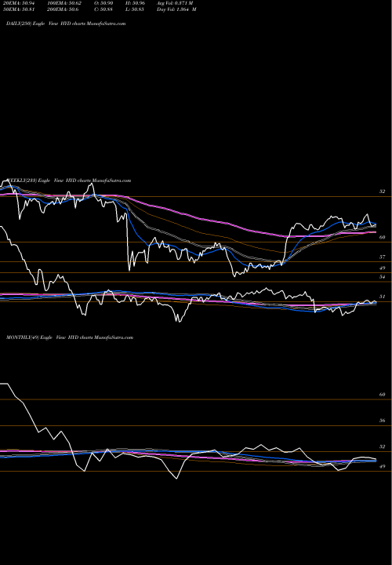Click the 100EMA value readout
This screenshot has height=565, width=392.
pos(64,3)
